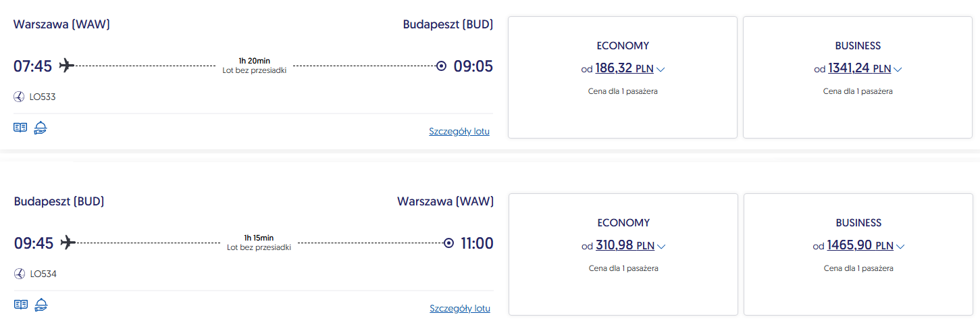Click the airline logo beside LO534
This screenshot has height=321, width=980.
tap(19, 274)
